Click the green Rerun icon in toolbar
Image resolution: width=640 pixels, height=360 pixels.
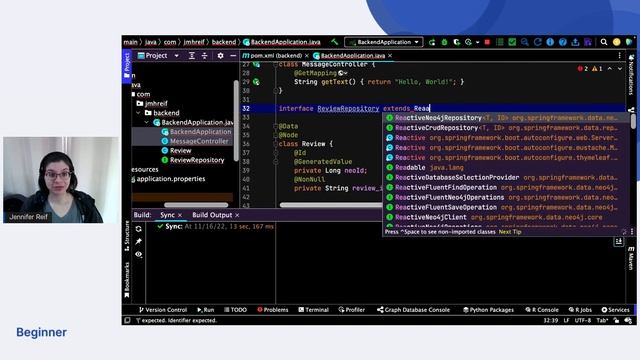pyautogui.click(x=432, y=42)
